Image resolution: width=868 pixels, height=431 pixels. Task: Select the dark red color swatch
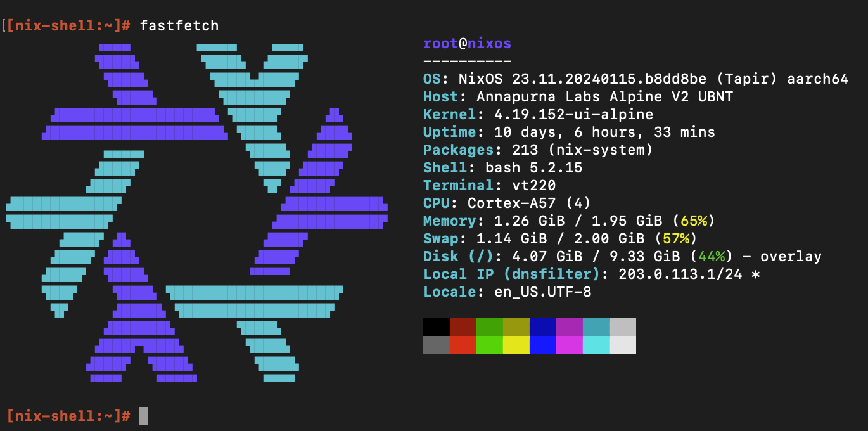[463, 327]
